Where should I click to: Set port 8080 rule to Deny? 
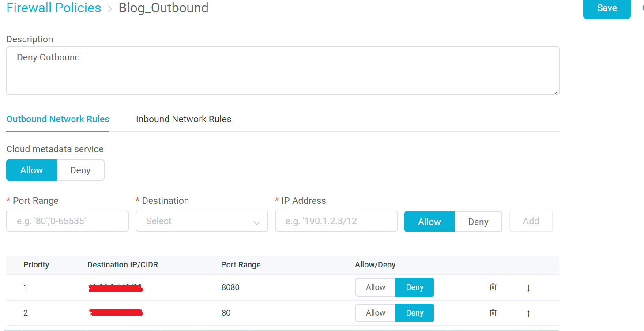coord(414,287)
